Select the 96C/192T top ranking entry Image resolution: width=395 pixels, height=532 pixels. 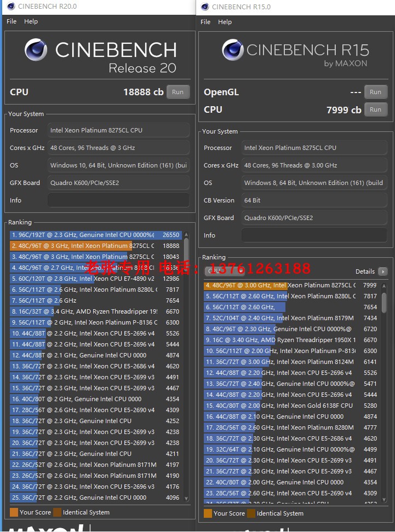[x=96, y=235]
